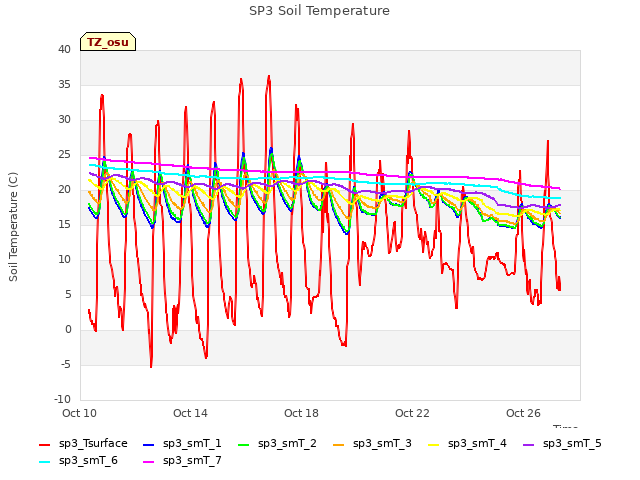Click the 15 y-axis tick label

pos(64,224)
